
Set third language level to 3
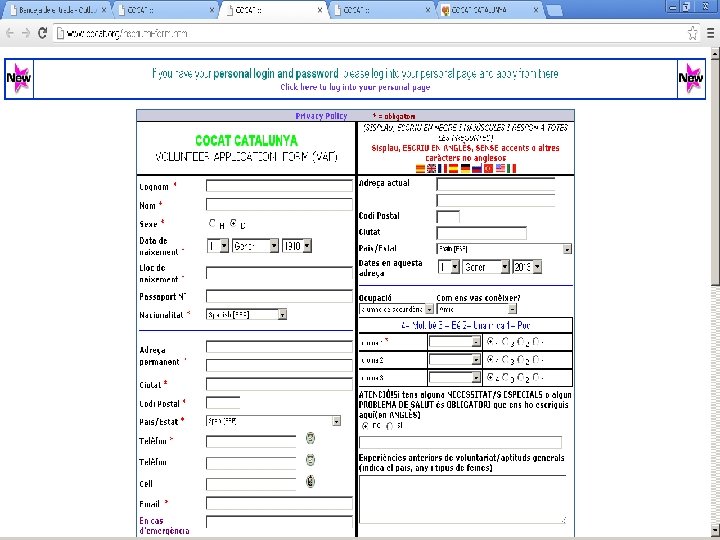tap(506, 377)
